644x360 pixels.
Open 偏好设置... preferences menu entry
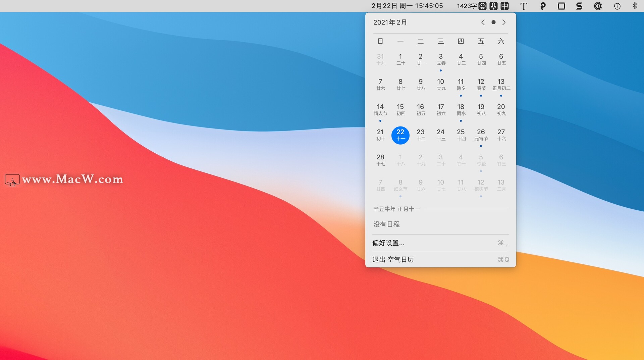point(440,243)
